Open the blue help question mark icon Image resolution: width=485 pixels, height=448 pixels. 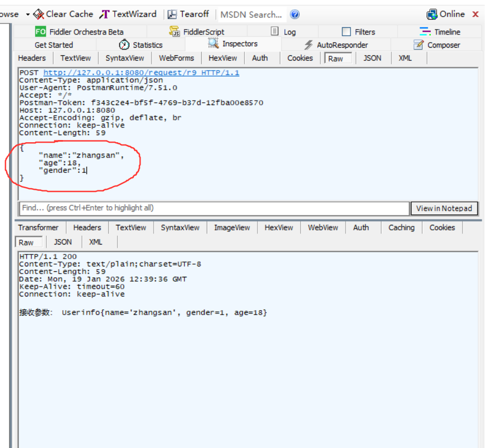coord(295,14)
